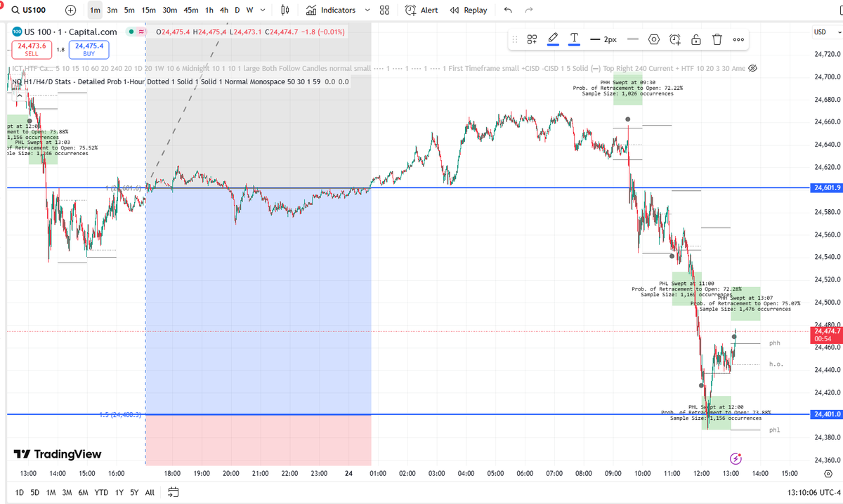Click the purple lightning go-to-realtime icon

[x=736, y=458]
